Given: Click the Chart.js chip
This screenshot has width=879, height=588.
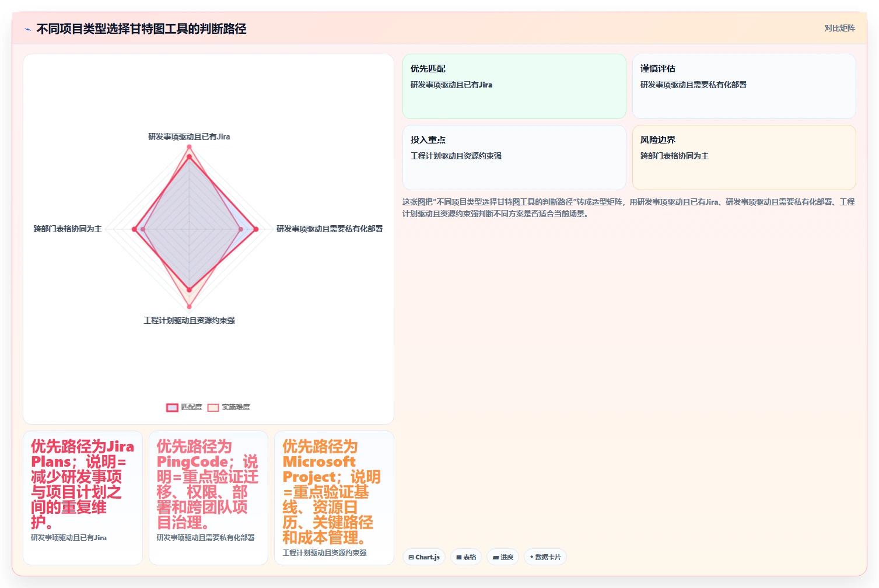Looking at the screenshot, I should [424, 557].
